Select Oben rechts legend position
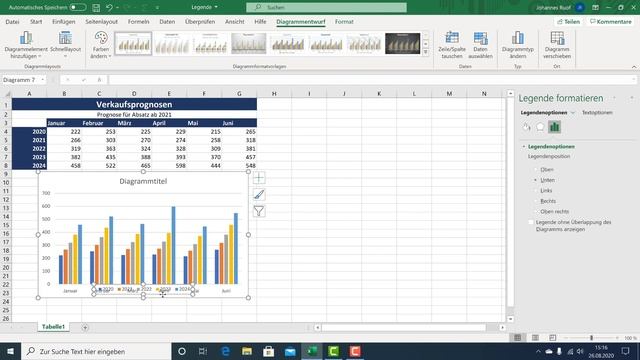 (536, 212)
